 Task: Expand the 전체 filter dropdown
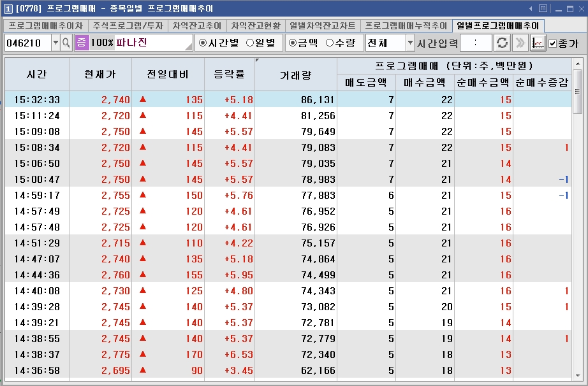409,43
